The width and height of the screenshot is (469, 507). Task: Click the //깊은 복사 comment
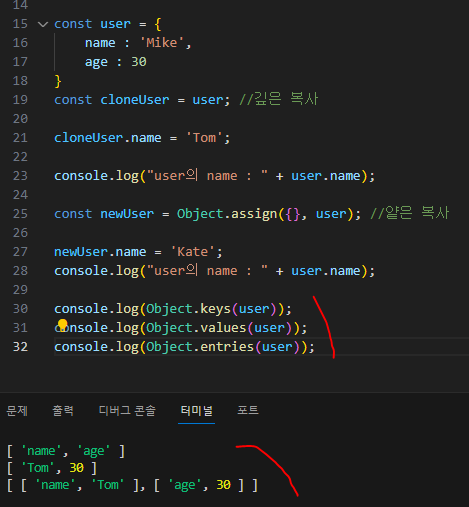[279, 99]
